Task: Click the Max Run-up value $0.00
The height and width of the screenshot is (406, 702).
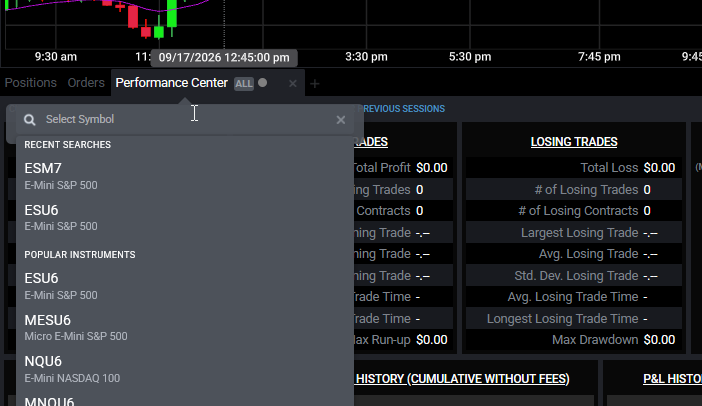Action: 432,340
